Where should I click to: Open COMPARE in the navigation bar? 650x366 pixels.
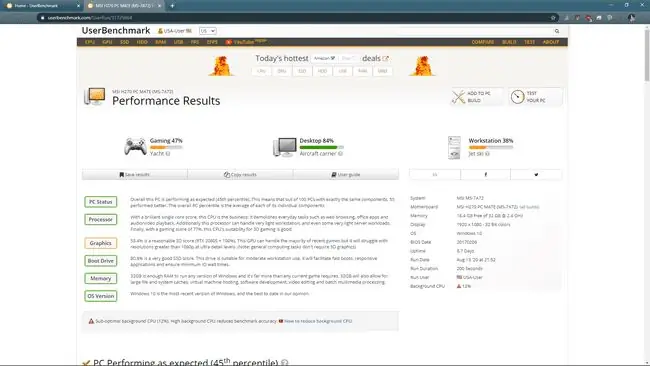click(x=483, y=42)
